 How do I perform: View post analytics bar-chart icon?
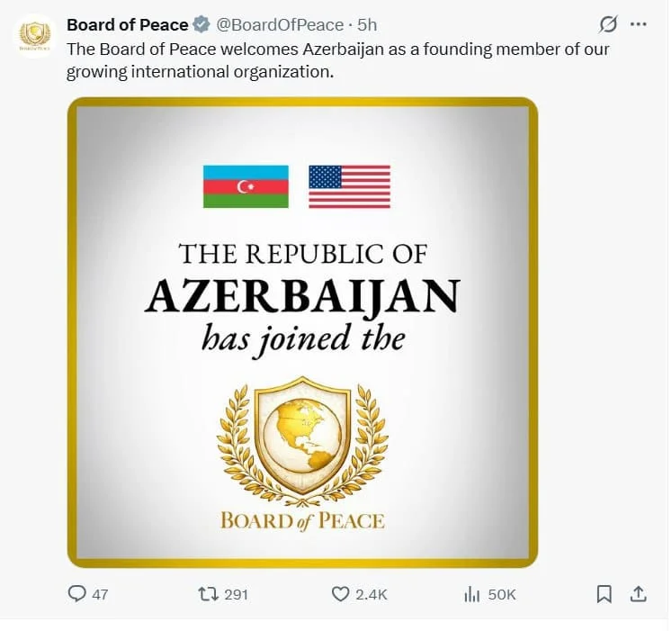470,594
